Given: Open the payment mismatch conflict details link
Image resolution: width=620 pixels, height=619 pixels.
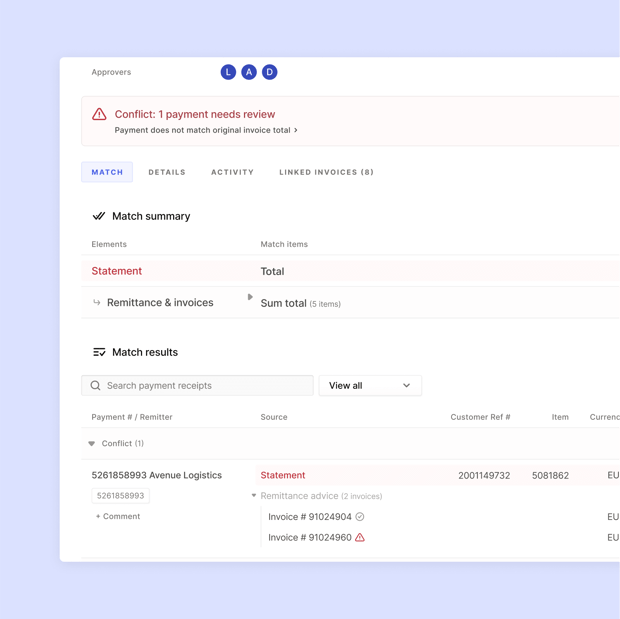Looking at the screenshot, I should [x=206, y=130].
